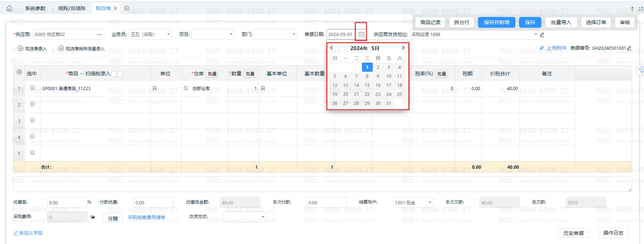
Task: Open table column settings gear icon
Action: pyautogui.click(x=19, y=72)
